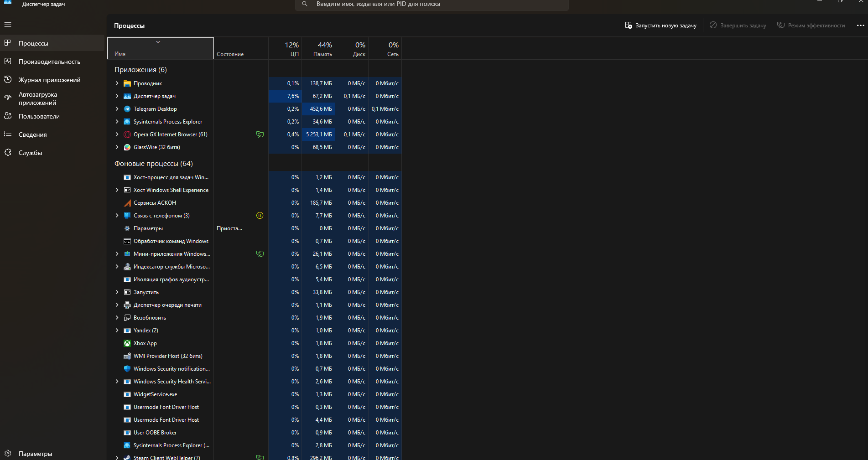The width and height of the screenshot is (868, 460).
Task: Click the Пользователи sidebar icon
Action: pyautogui.click(x=8, y=116)
